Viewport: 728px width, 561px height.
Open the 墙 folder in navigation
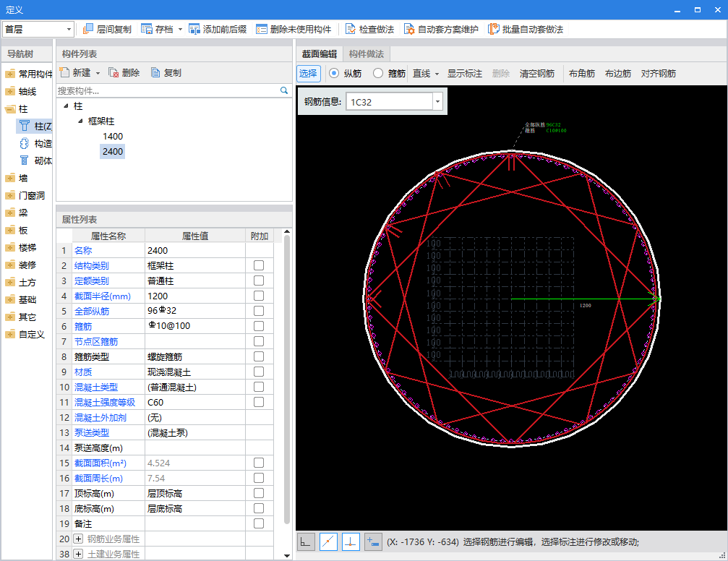9,178
